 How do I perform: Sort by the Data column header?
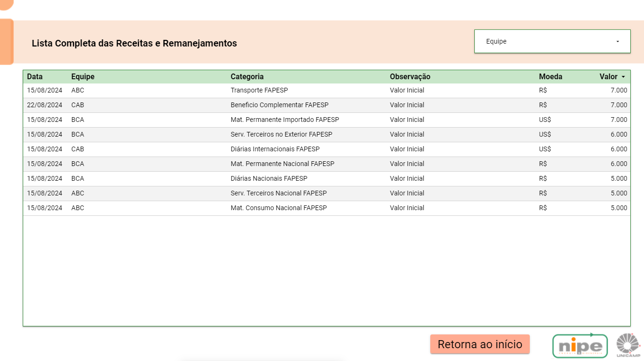tap(35, 77)
